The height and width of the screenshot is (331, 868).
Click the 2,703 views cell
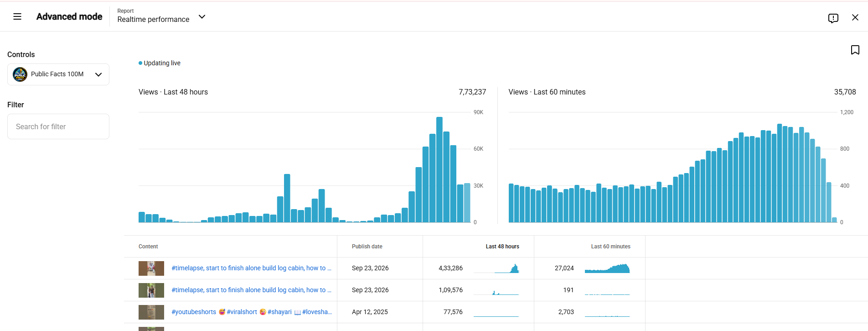[x=566, y=312]
